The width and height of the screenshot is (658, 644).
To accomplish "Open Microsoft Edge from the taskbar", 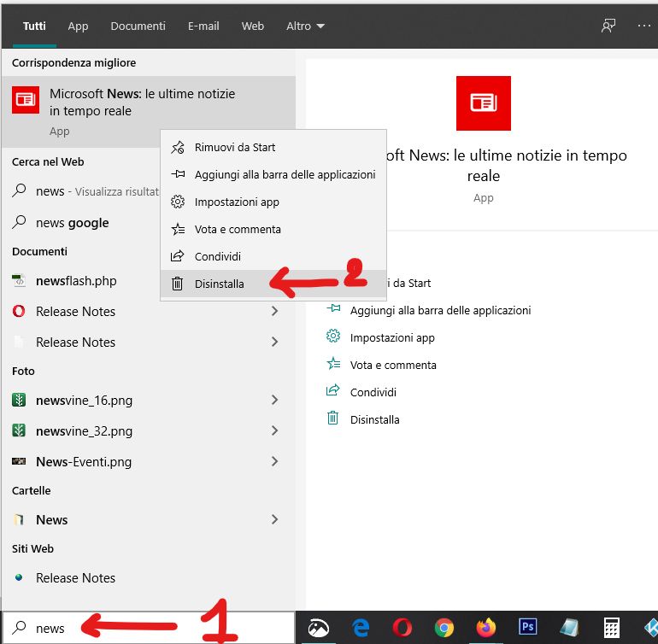I will click(361, 628).
